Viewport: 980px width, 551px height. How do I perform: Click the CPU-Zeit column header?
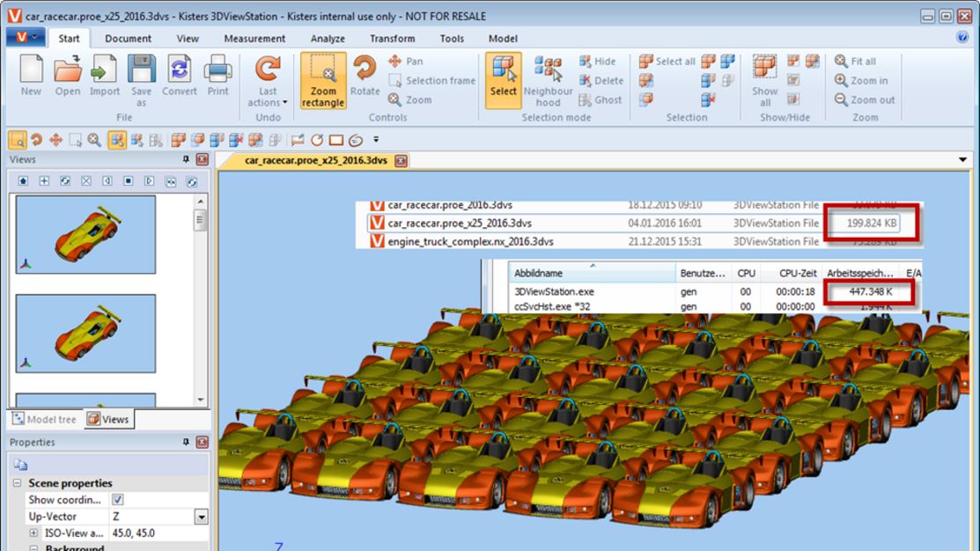tap(792, 273)
